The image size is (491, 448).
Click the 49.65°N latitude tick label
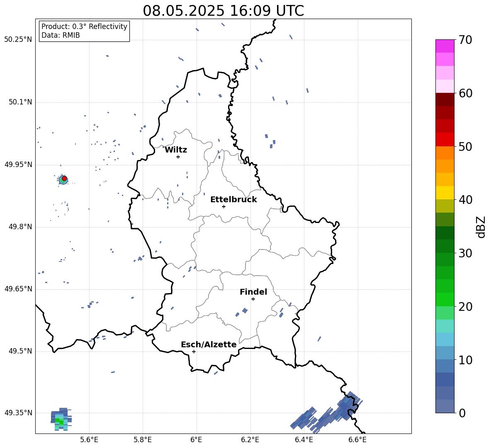coord(18,288)
